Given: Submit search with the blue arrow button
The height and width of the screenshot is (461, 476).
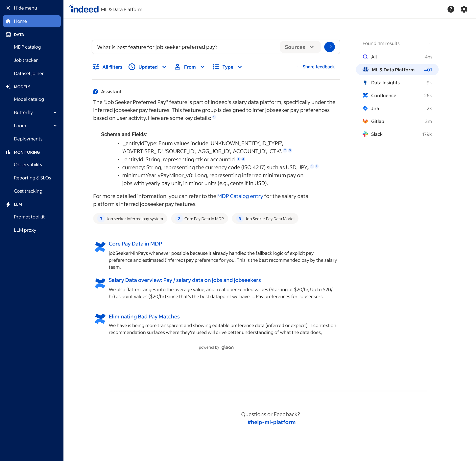Looking at the screenshot, I should [x=329, y=47].
